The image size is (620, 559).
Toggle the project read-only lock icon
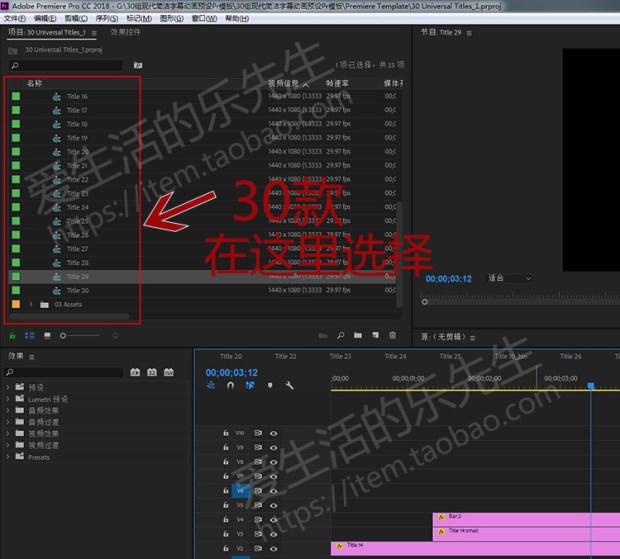point(12,336)
